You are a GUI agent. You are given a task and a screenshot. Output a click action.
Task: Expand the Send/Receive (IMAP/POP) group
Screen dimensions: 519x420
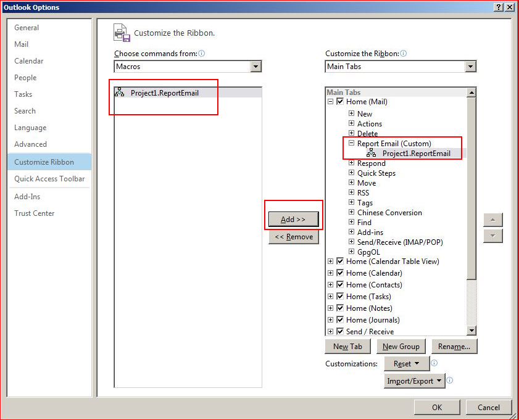tap(352, 242)
